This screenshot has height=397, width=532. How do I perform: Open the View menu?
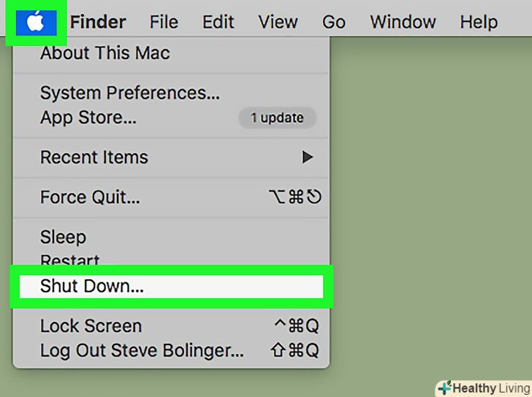click(278, 22)
